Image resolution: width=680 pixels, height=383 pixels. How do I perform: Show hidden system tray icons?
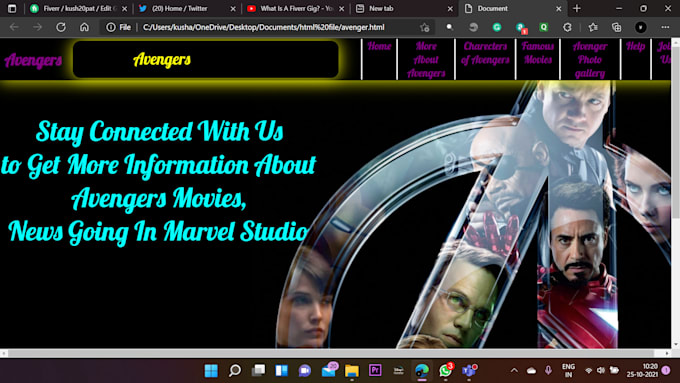tap(514, 370)
